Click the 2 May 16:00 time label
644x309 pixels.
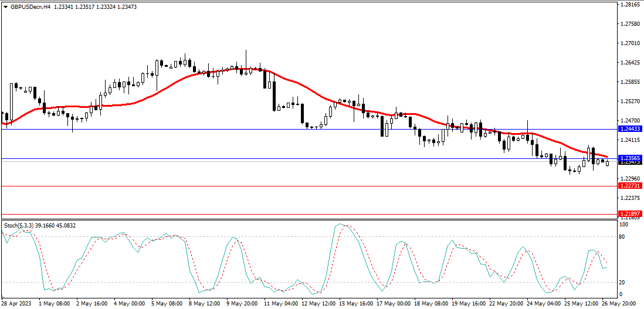click(x=91, y=304)
